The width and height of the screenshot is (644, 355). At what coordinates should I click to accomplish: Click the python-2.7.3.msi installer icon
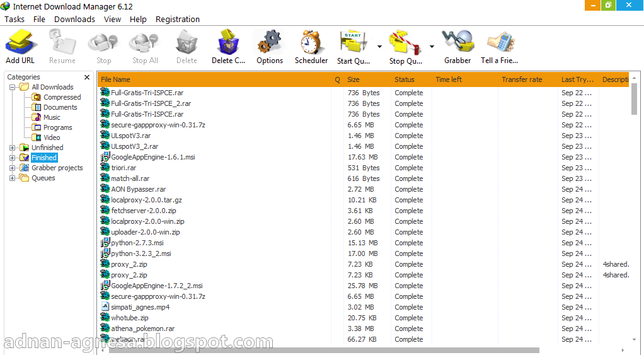[105, 242]
